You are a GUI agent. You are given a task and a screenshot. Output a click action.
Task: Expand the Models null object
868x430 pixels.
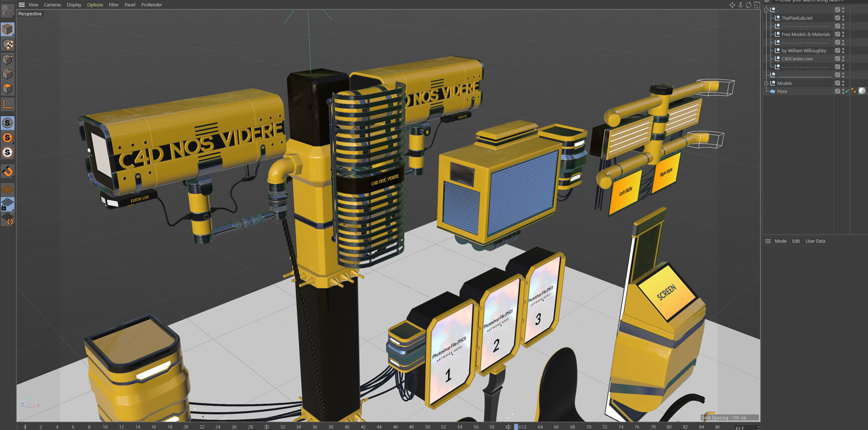pyautogui.click(x=767, y=83)
